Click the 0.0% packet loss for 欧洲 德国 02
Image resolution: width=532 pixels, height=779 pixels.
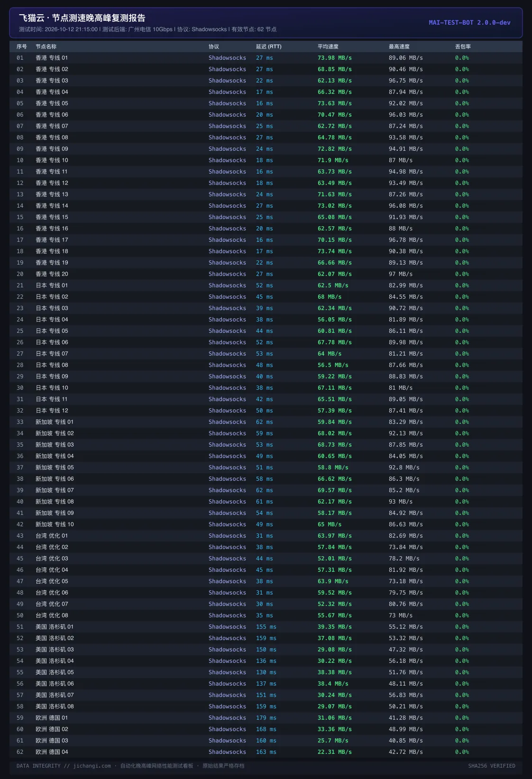[x=462, y=729]
